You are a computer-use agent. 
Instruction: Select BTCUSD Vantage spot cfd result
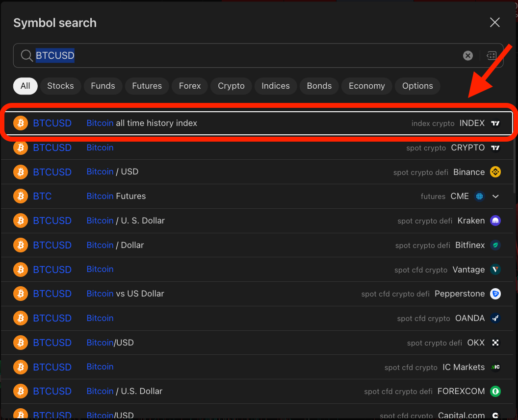click(258, 270)
